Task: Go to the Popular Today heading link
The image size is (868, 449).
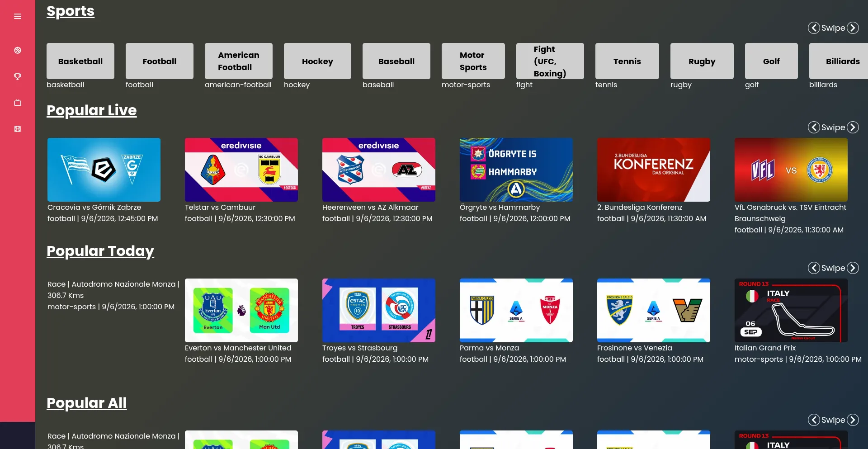Action: tap(100, 251)
